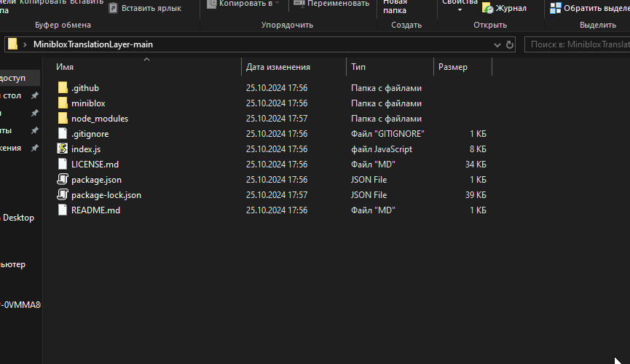This screenshot has width=630, height=364.
Task: Click the Журнал history icon
Action: [487, 7]
